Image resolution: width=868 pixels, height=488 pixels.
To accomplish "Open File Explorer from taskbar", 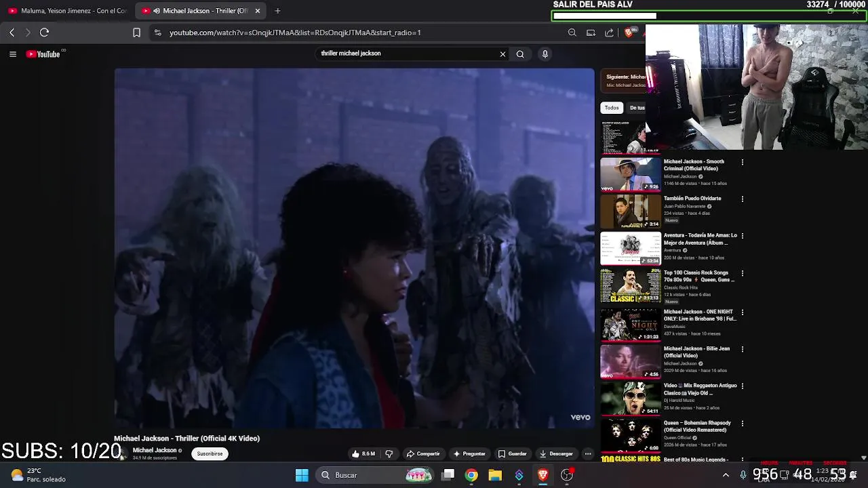I will 495,475.
